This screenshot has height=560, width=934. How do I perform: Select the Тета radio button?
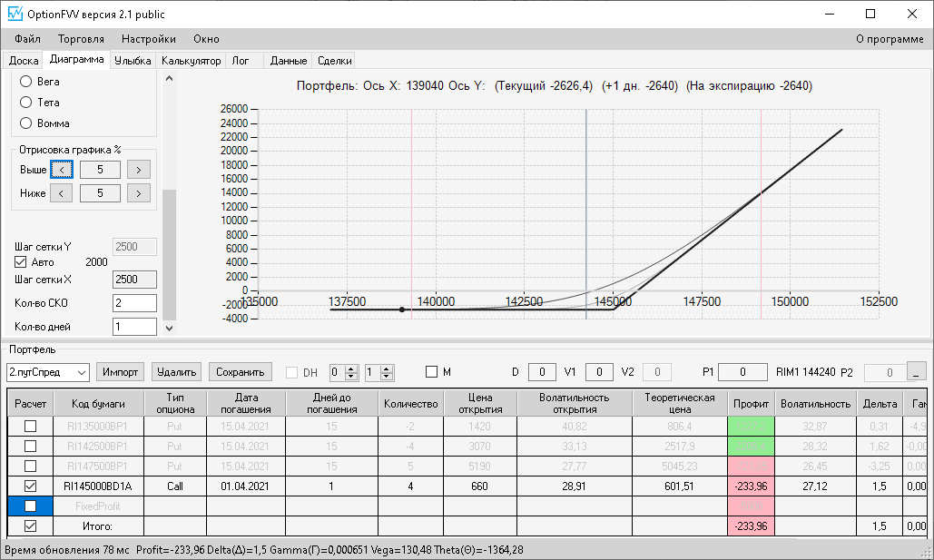point(25,102)
